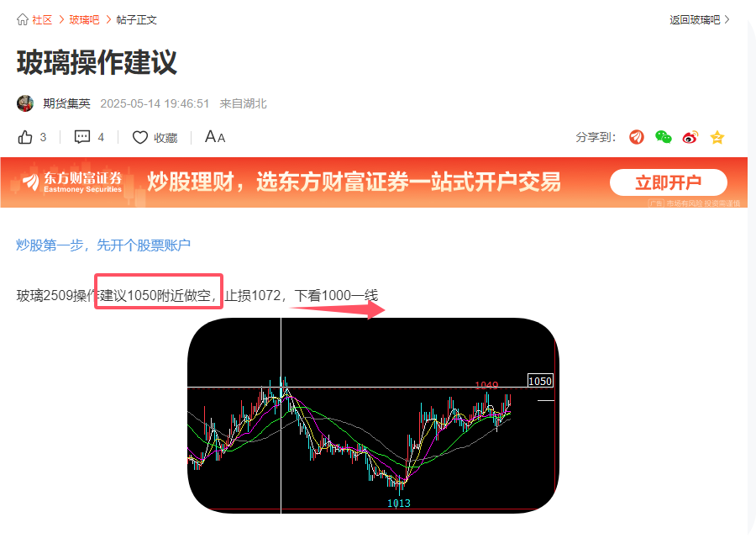Open comments via speech bubble icon
The image size is (756, 554).
pos(82,137)
